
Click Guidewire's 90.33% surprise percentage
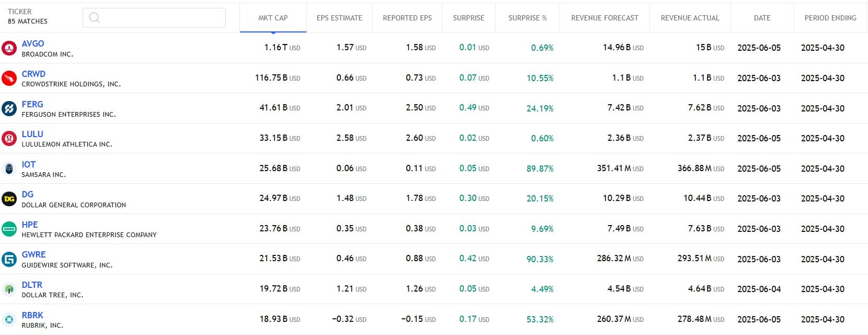pyautogui.click(x=540, y=259)
